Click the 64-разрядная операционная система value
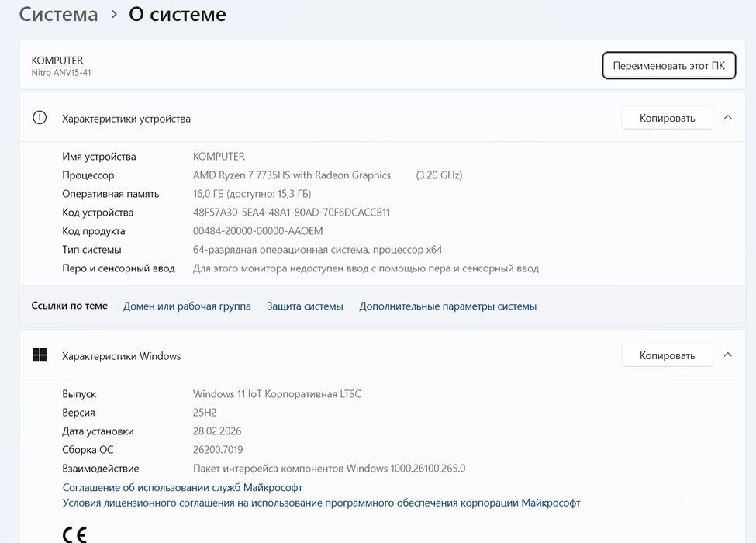756x543 pixels. coord(318,250)
